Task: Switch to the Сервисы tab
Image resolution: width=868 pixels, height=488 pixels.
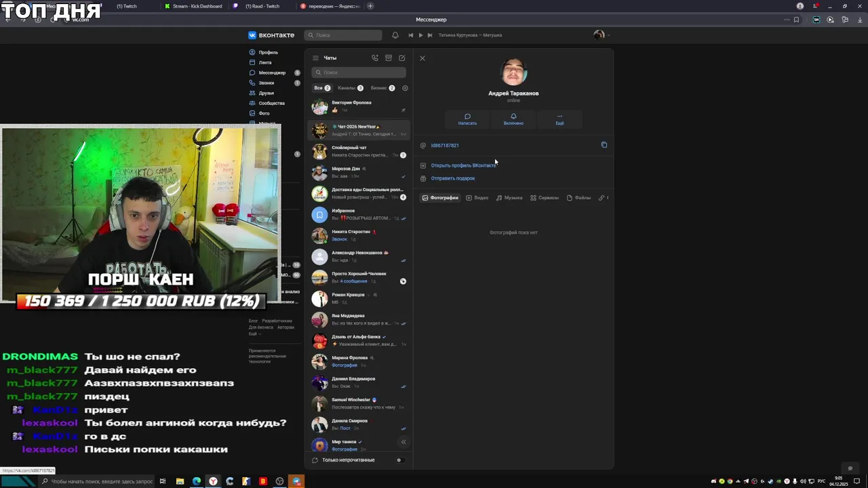Action: point(545,198)
